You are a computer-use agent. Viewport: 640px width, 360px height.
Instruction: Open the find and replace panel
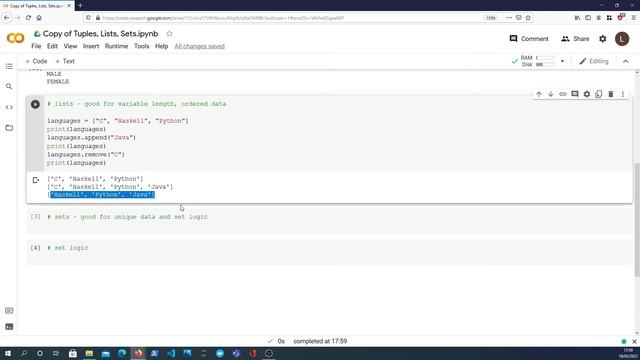[9, 87]
